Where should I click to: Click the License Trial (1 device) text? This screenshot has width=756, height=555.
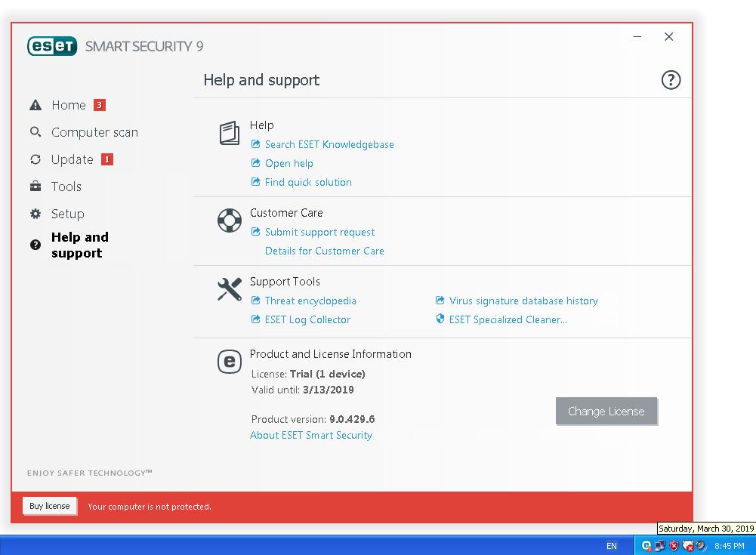308,375
